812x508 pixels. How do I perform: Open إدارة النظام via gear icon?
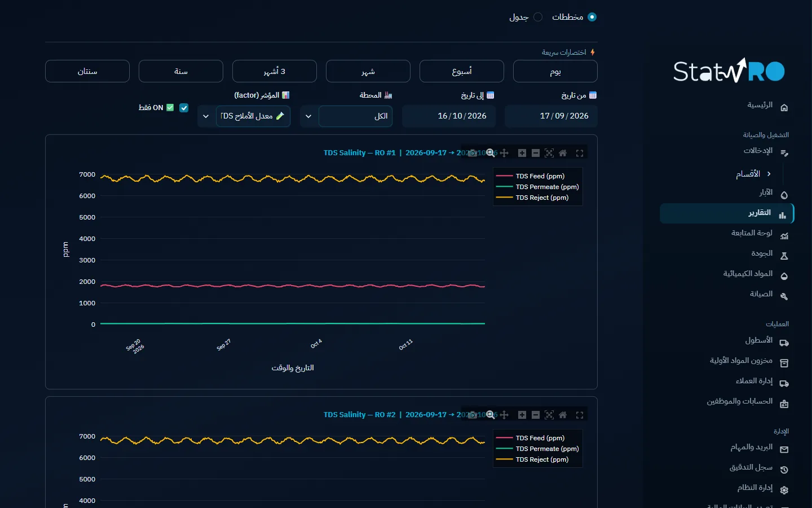tap(784, 490)
